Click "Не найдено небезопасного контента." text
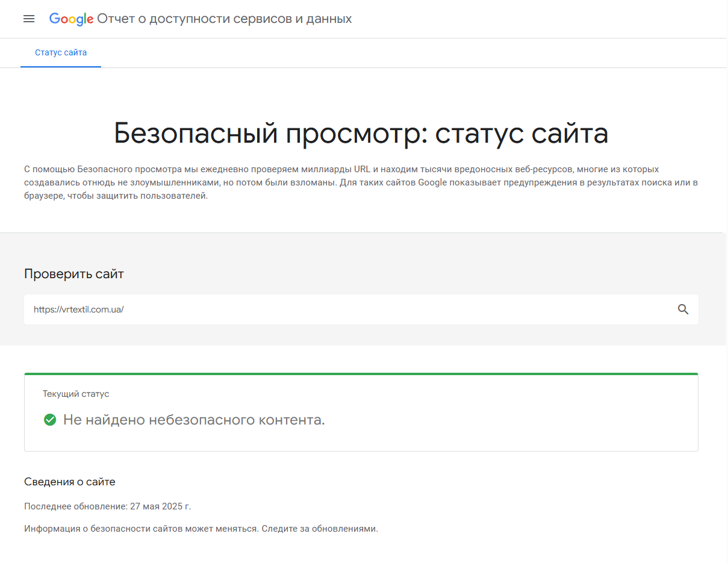 [194, 420]
